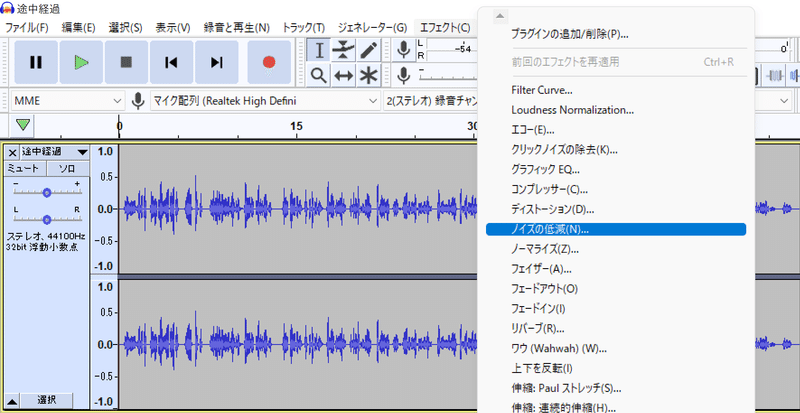Open the 編集(E) menu

(x=79, y=28)
